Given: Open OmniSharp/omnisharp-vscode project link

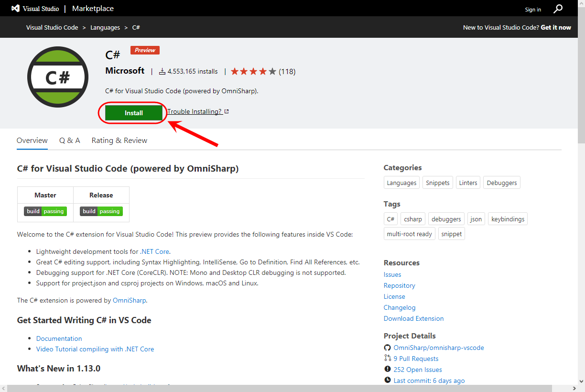Looking at the screenshot, I should click(439, 348).
